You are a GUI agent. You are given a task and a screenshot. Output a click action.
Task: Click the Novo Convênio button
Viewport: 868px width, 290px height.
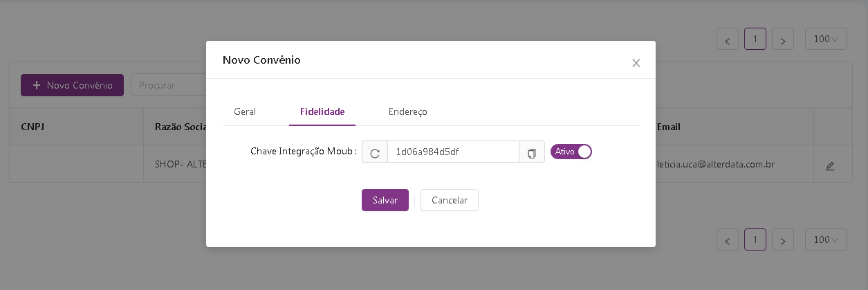pos(72,85)
